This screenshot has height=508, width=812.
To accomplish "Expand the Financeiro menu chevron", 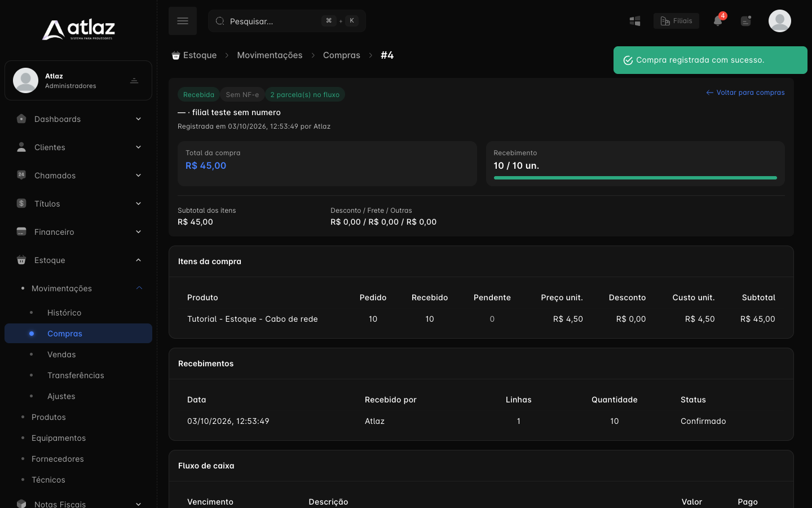I will pyautogui.click(x=138, y=231).
